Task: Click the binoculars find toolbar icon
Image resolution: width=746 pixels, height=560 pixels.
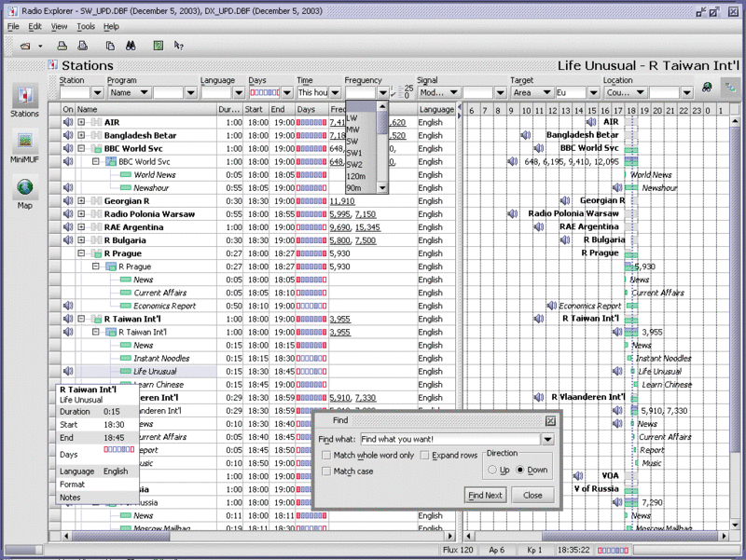Action: click(131, 46)
